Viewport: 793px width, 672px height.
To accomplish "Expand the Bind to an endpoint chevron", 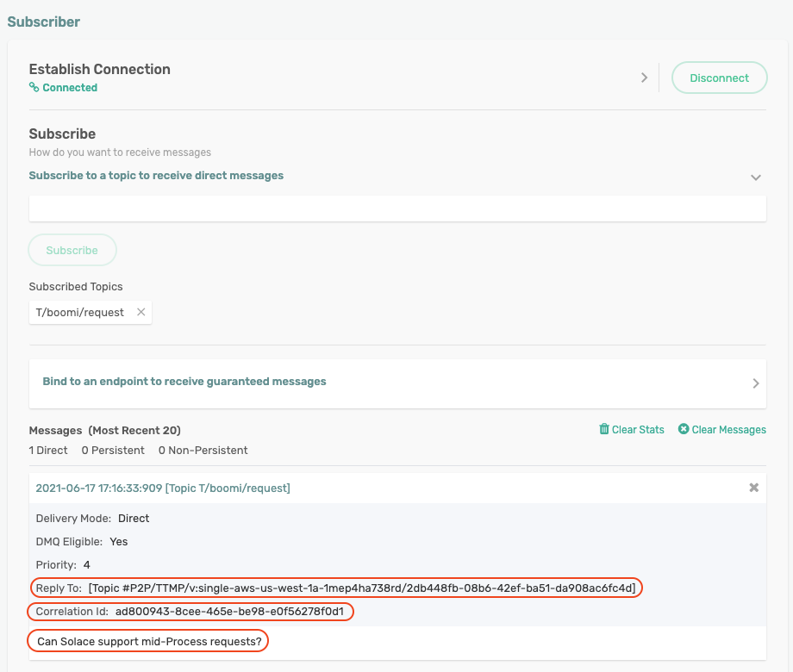I will click(x=755, y=383).
